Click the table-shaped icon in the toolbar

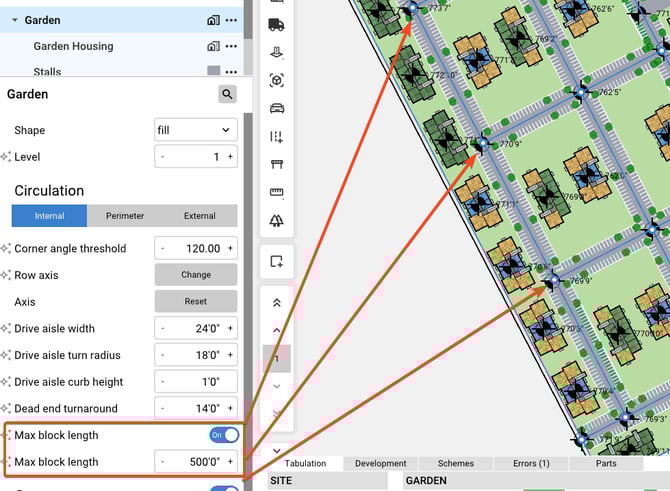(277, 164)
